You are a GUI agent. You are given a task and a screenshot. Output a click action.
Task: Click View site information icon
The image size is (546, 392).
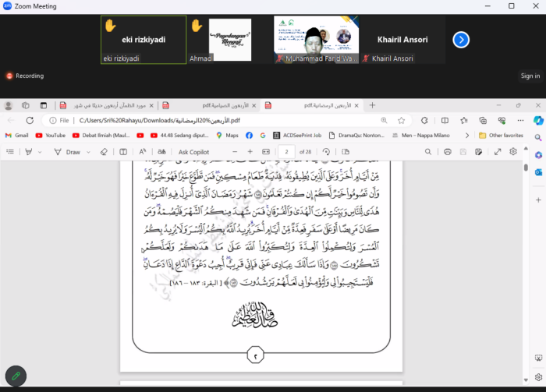pos(52,120)
